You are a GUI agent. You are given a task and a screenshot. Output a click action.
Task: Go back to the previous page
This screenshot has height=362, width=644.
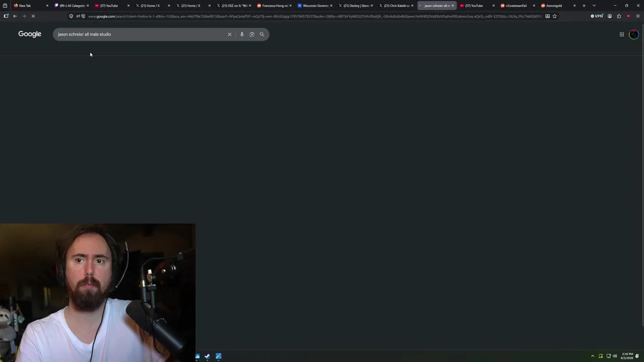click(15, 16)
